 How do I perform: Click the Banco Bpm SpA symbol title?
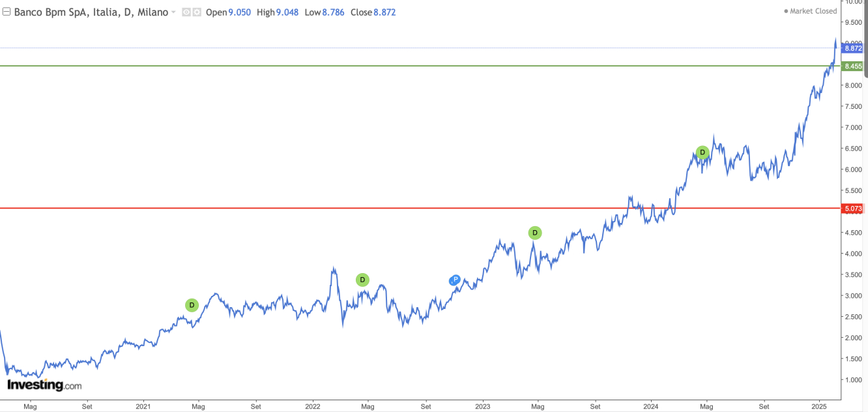(91, 12)
